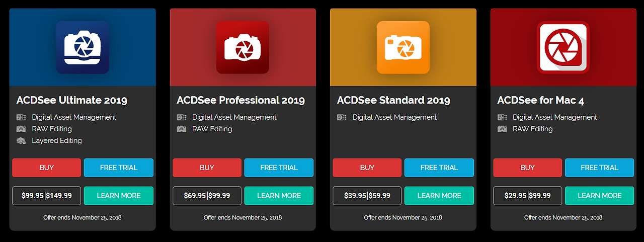Click the ACDSee Professional 2019 red camera logo
This screenshot has height=242, width=644.
[243, 47]
